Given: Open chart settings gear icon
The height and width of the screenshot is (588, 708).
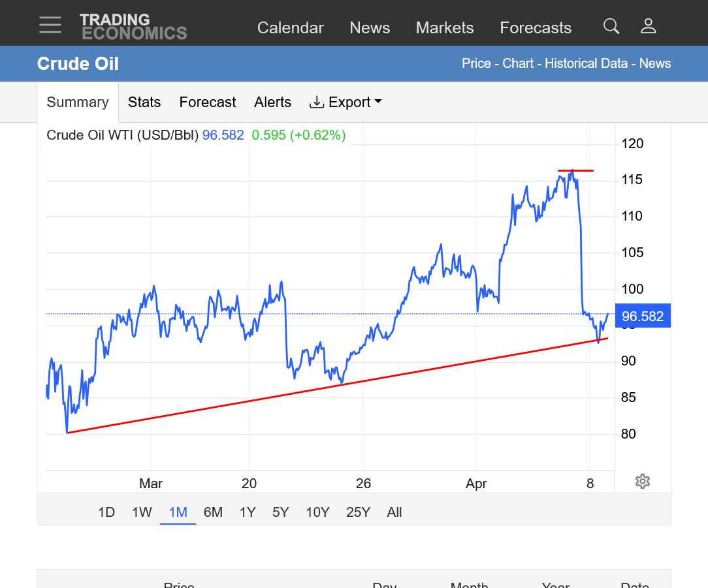Looking at the screenshot, I should pyautogui.click(x=642, y=482).
